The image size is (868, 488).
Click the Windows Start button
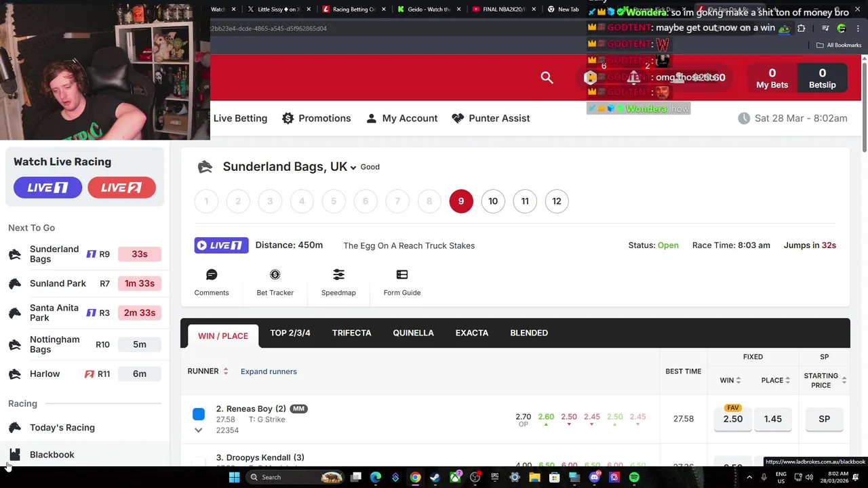tap(234, 477)
